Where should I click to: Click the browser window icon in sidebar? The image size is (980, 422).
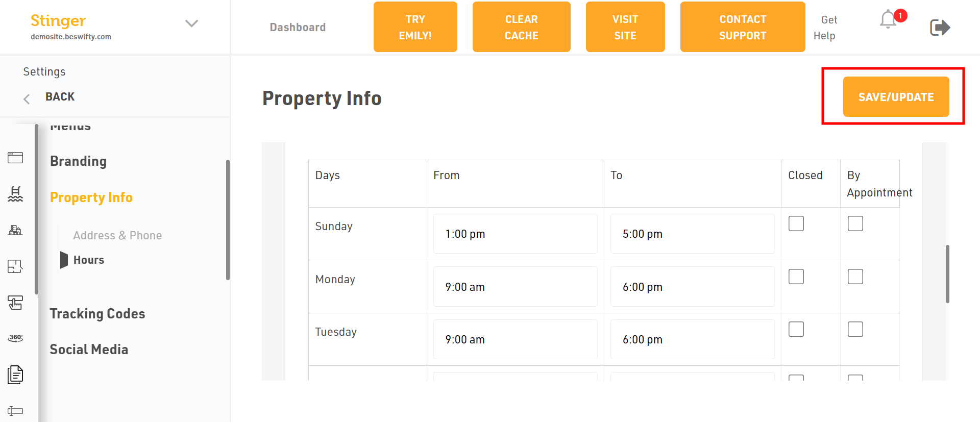[15, 158]
